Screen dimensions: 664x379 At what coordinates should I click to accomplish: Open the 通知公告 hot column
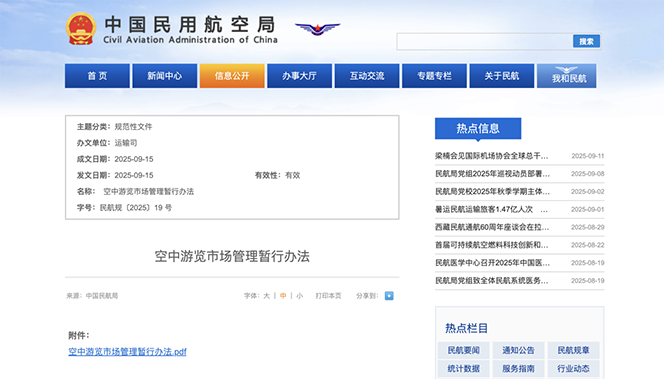coord(518,350)
